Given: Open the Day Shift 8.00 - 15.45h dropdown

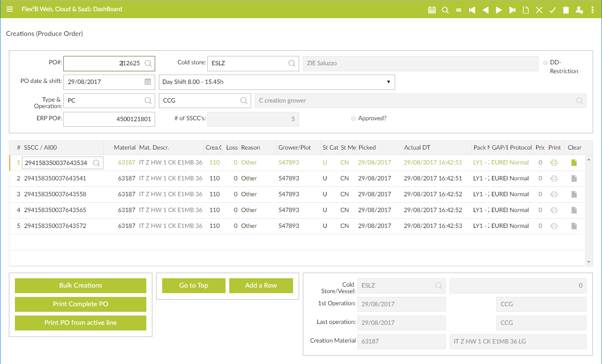Looking at the screenshot, I should tap(277, 82).
